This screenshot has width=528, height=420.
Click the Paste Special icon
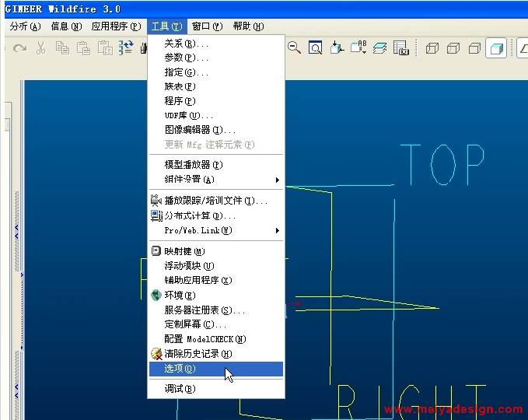105,47
